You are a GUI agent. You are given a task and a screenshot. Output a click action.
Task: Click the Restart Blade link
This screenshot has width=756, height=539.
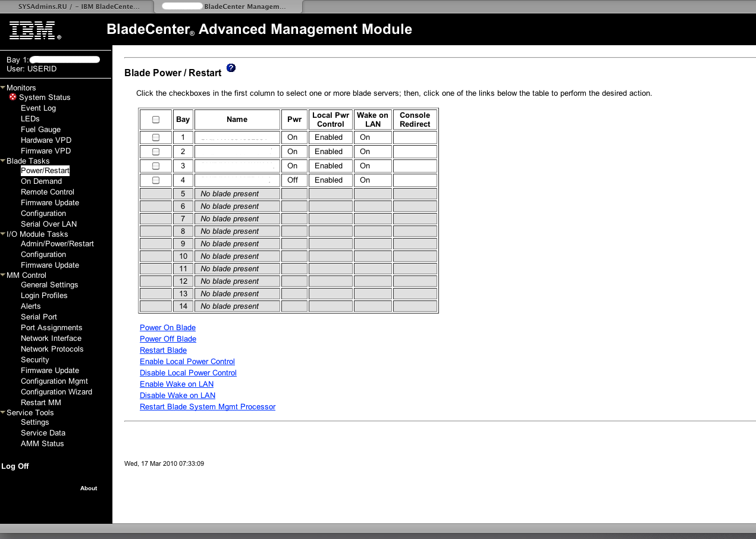163,350
